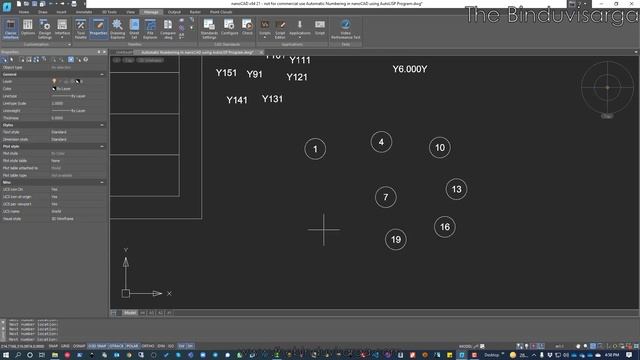Toggle OTRACK in status bar

tap(116, 346)
